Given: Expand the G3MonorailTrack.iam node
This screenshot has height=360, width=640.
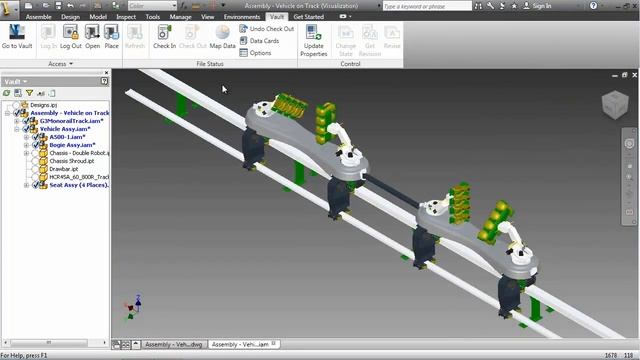Looking at the screenshot, I should pyautogui.click(x=17, y=121).
